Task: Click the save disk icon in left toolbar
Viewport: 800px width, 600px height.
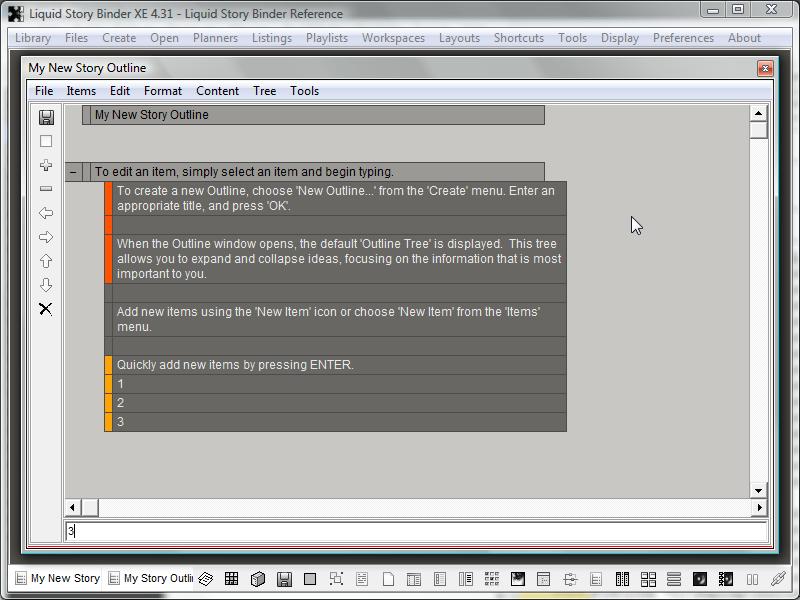Action: [x=46, y=117]
